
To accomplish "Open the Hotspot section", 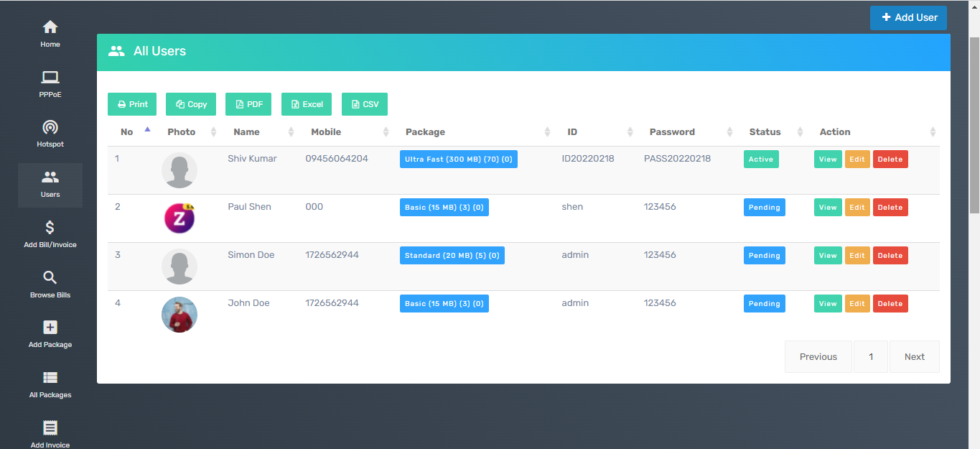I will [x=50, y=133].
